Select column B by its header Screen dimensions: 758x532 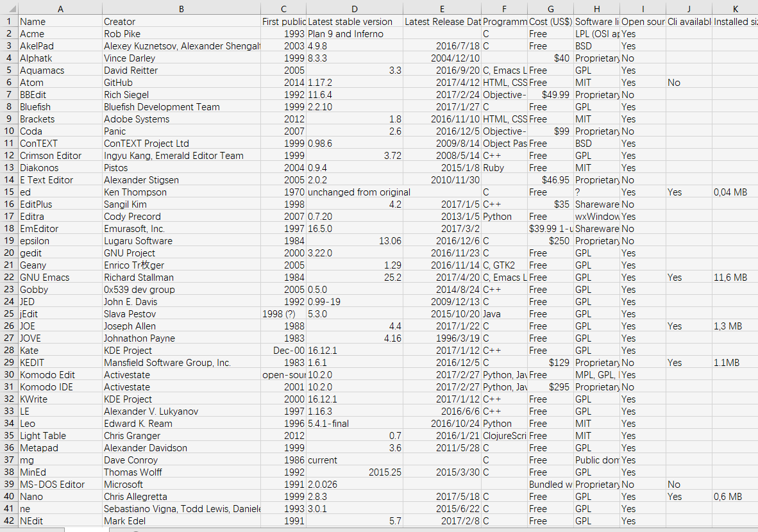(181, 9)
